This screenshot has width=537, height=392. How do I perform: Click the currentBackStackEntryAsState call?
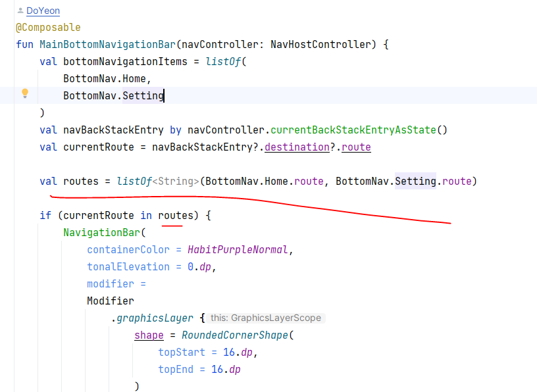353,130
